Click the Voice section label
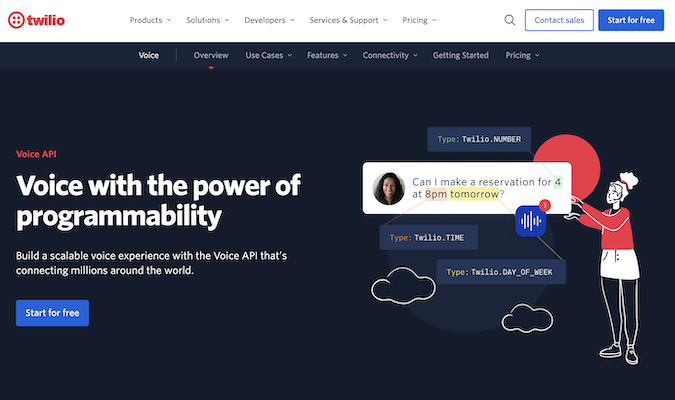Image resolution: width=675 pixels, height=400 pixels. coord(149,56)
